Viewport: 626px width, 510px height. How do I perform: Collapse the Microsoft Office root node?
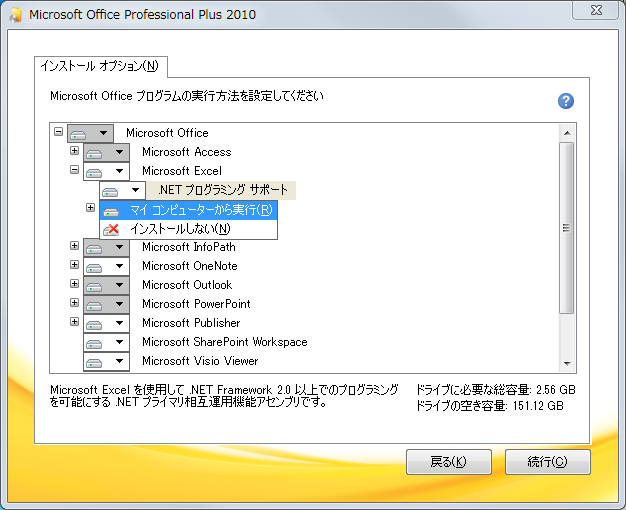(58, 131)
